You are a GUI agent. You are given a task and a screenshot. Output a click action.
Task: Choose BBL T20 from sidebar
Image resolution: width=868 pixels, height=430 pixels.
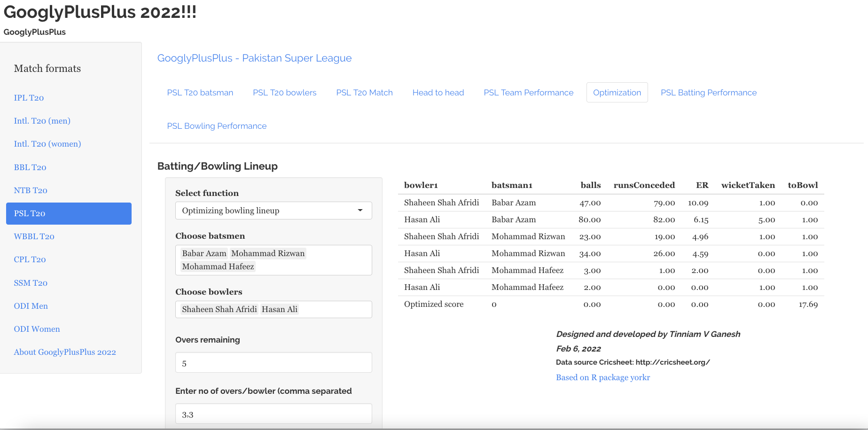(x=30, y=167)
